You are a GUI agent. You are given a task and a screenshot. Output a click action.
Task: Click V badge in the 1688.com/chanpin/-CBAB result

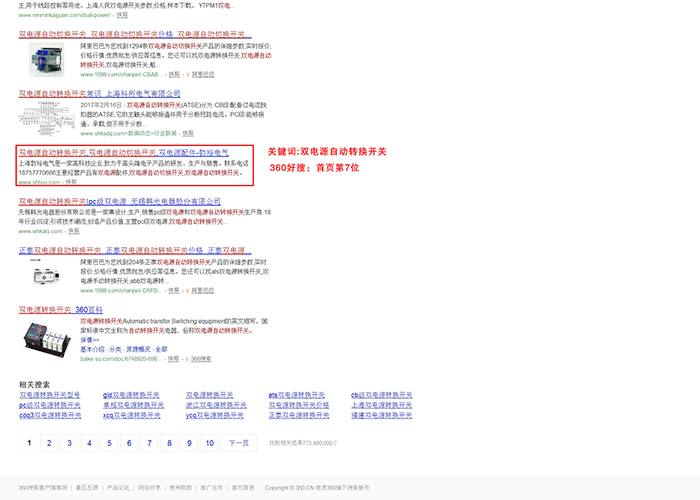[x=188, y=75]
